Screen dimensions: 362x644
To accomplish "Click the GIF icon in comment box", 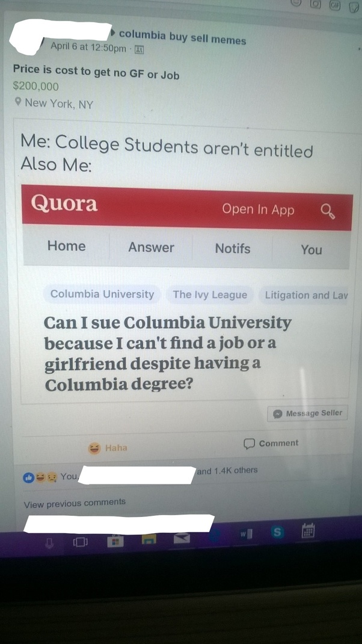I will point(336,5).
